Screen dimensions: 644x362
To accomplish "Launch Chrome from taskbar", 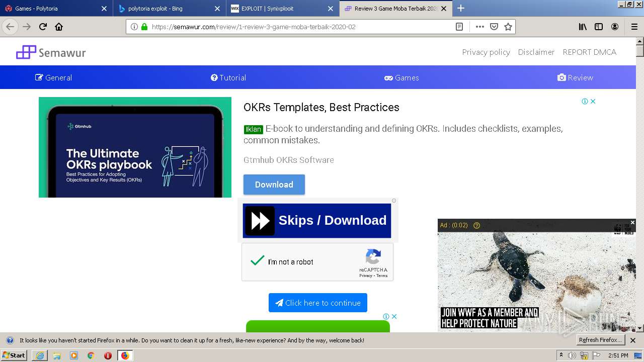I will tap(91, 355).
